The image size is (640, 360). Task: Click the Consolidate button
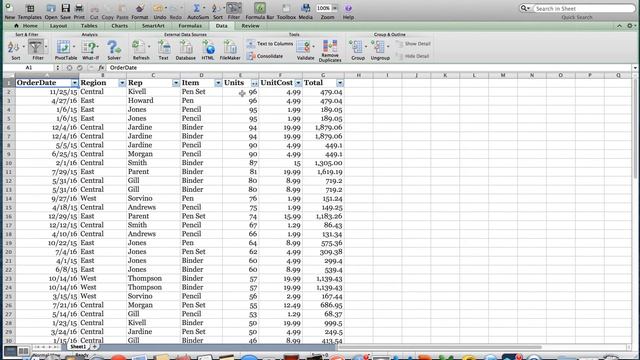(x=265, y=56)
